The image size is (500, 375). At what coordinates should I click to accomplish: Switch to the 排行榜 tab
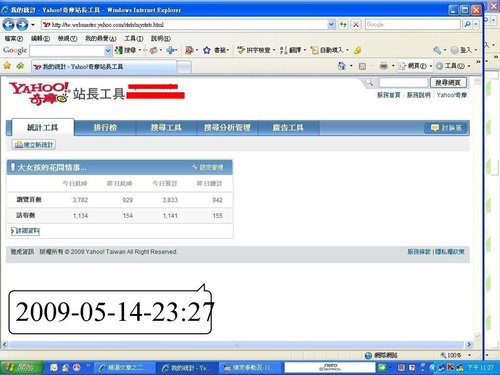[x=105, y=127]
